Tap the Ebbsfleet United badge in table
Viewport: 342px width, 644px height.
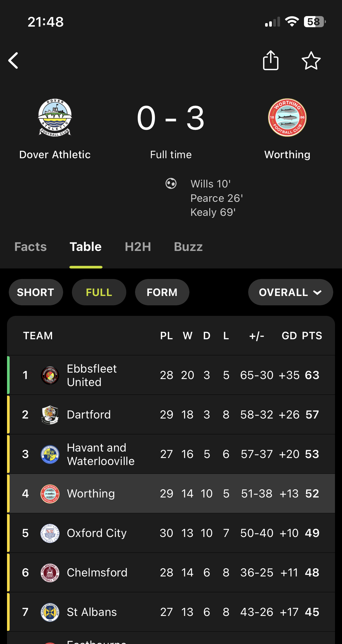[x=50, y=375]
